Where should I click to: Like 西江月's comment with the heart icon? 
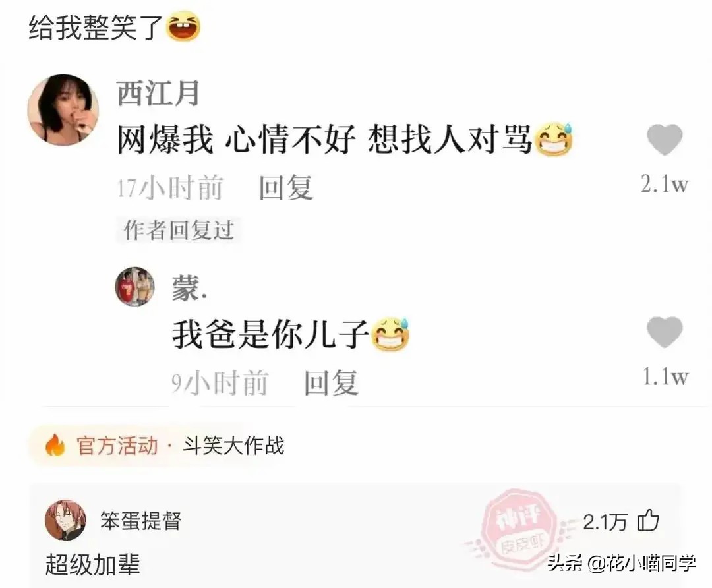(x=665, y=139)
